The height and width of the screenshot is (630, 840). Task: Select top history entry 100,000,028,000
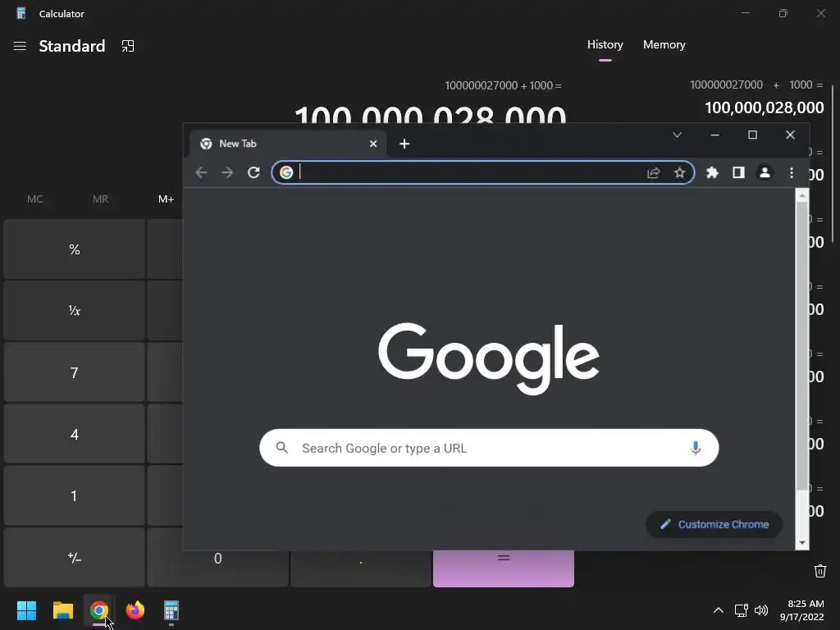point(756,98)
